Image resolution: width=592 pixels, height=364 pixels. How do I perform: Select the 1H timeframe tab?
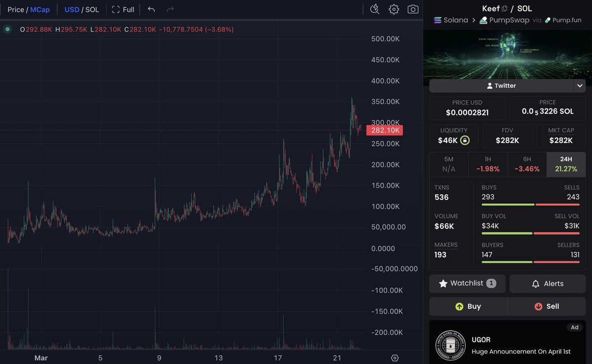(x=487, y=164)
